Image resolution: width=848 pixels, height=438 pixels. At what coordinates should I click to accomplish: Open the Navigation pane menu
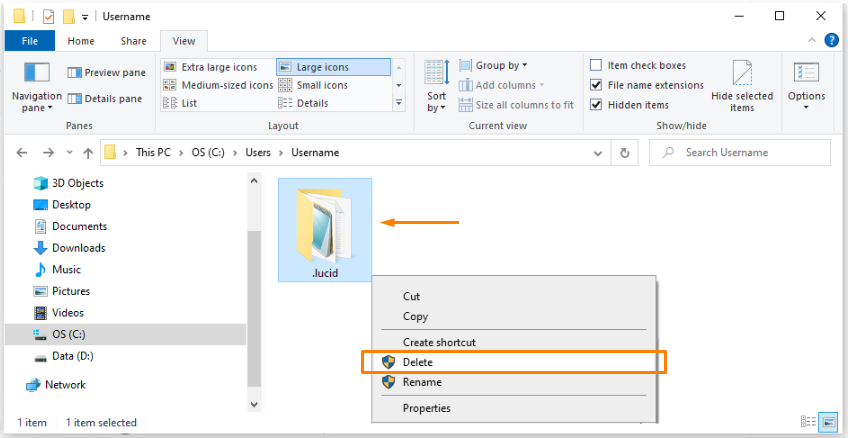[37, 87]
